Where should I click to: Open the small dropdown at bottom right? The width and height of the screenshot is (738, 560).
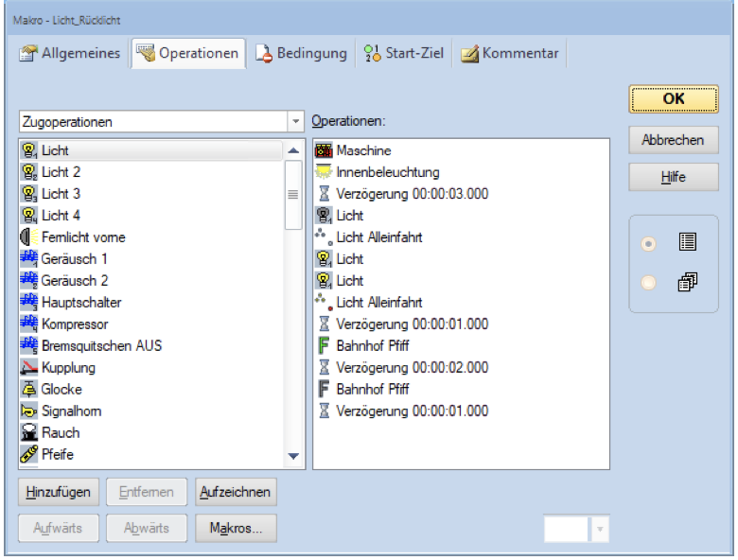coord(600,530)
